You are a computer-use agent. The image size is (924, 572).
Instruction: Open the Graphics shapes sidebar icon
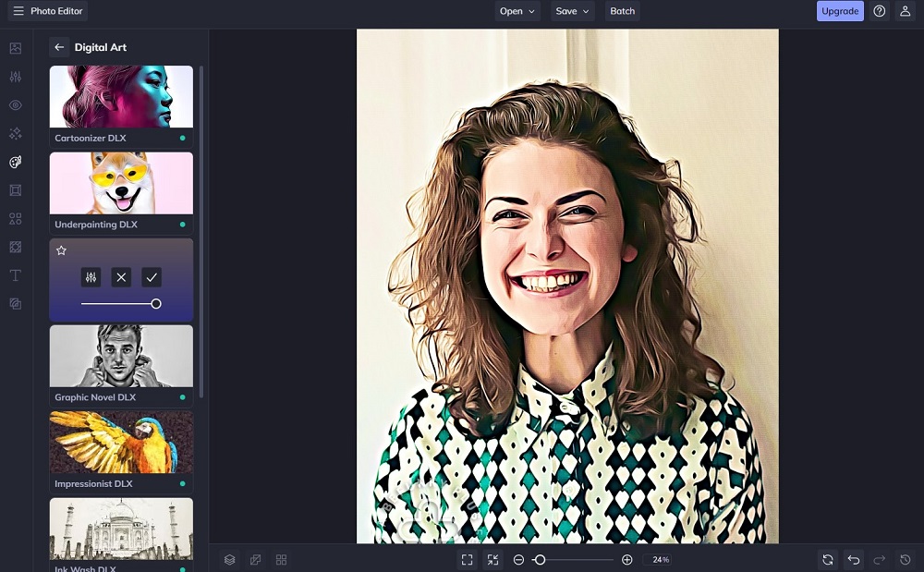[16, 219]
